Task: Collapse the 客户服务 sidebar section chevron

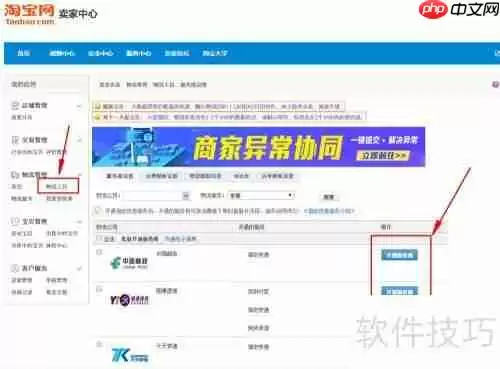Action: 79,268
